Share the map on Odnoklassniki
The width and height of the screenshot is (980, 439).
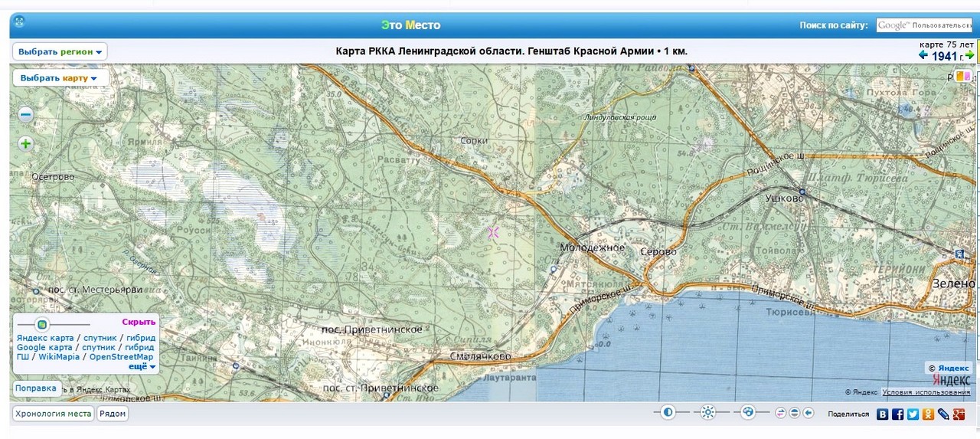pos(929,414)
